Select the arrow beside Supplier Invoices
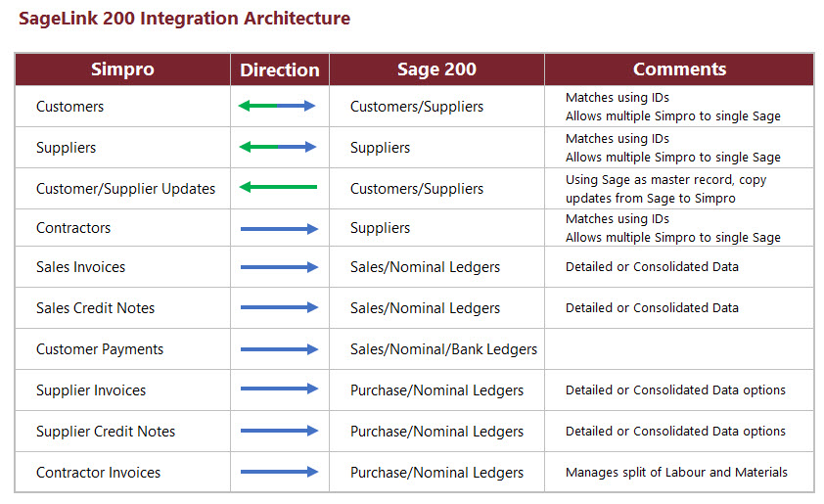Screen dimensions: 824x504 tap(280, 389)
